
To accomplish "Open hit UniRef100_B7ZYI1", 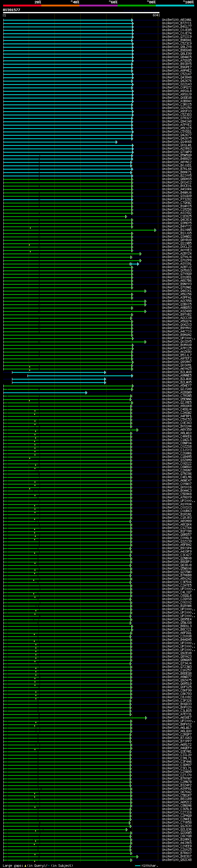I will pyautogui.click(x=177, y=23).
